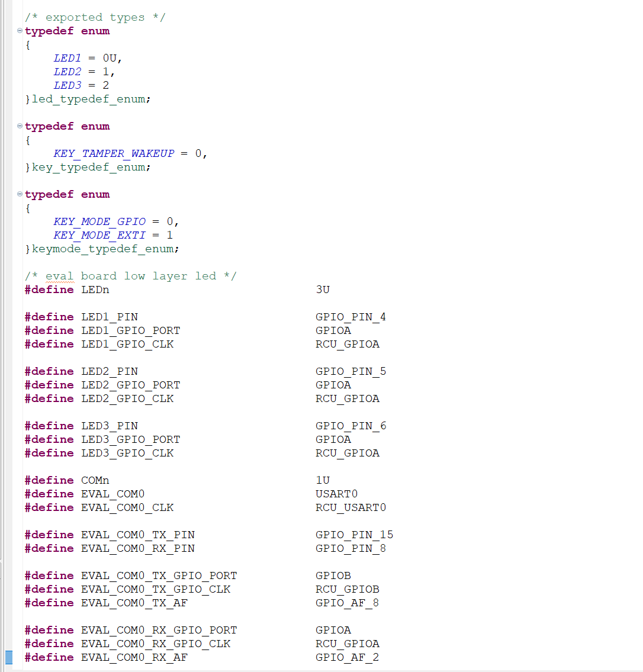Click GPIO_AF_2 value on last line
Screen dimensions: 643x672
click(347, 657)
